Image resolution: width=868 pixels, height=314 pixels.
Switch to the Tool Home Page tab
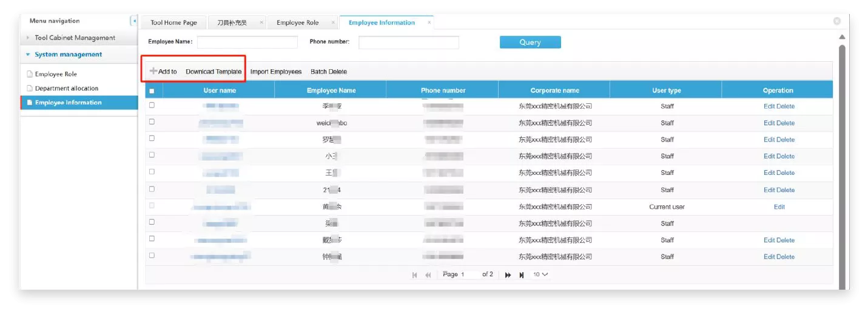point(173,22)
